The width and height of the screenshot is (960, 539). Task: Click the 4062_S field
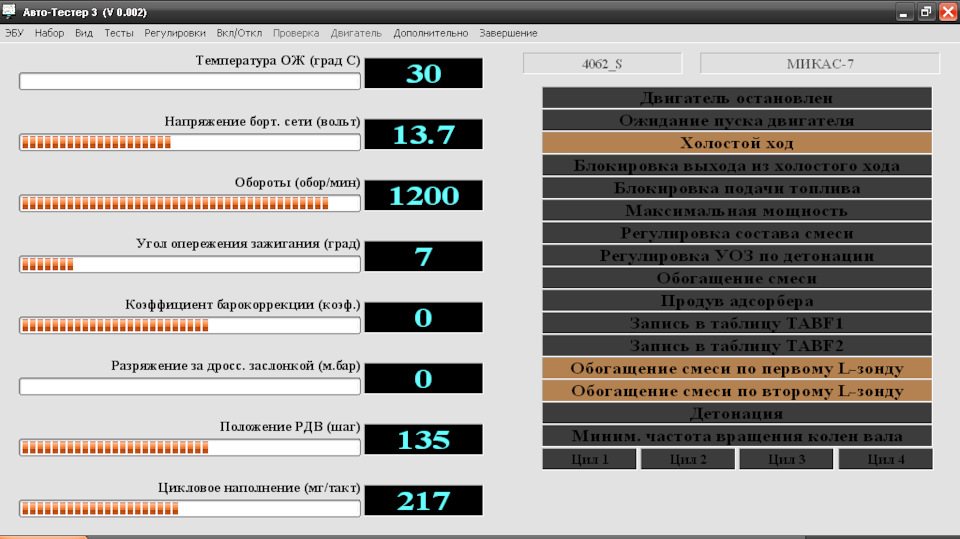tap(602, 64)
